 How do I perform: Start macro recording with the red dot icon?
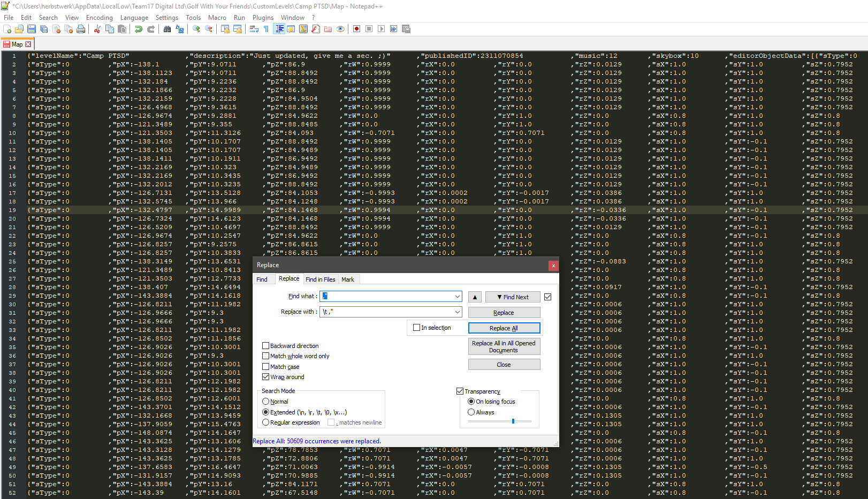click(357, 29)
